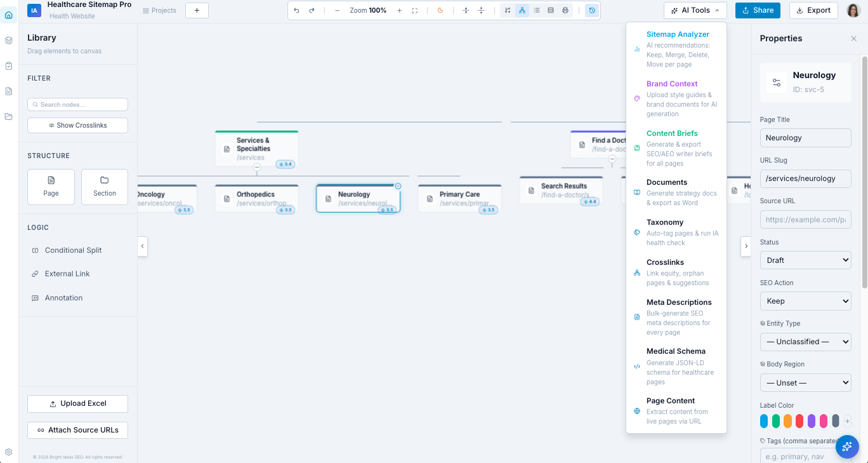Switch to the list view icon
Screen dimensions: 868x463
pos(537,10)
